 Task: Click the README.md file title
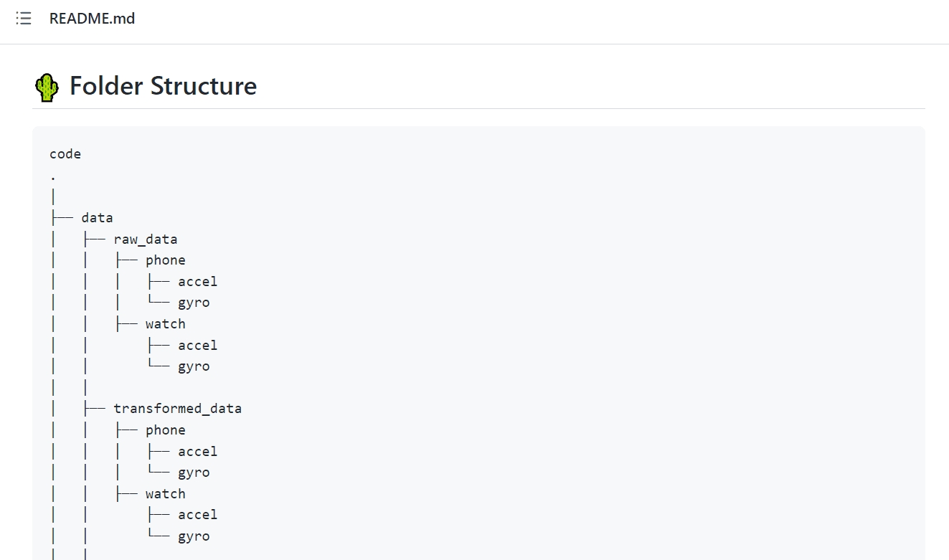point(92,19)
